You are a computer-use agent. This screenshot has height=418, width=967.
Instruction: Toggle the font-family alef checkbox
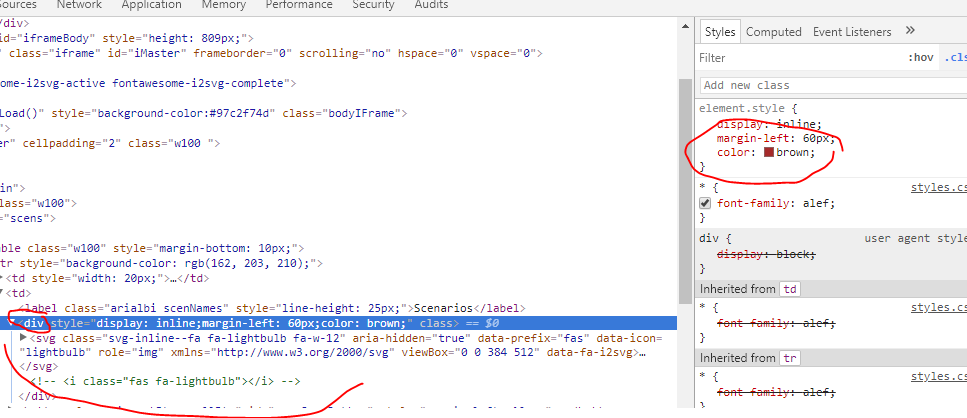point(705,203)
